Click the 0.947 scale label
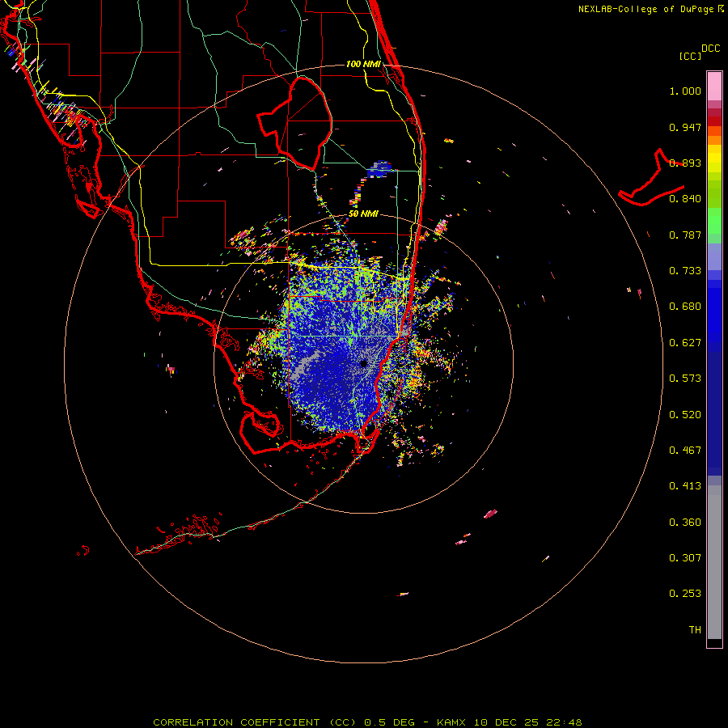 (x=685, y=127)
